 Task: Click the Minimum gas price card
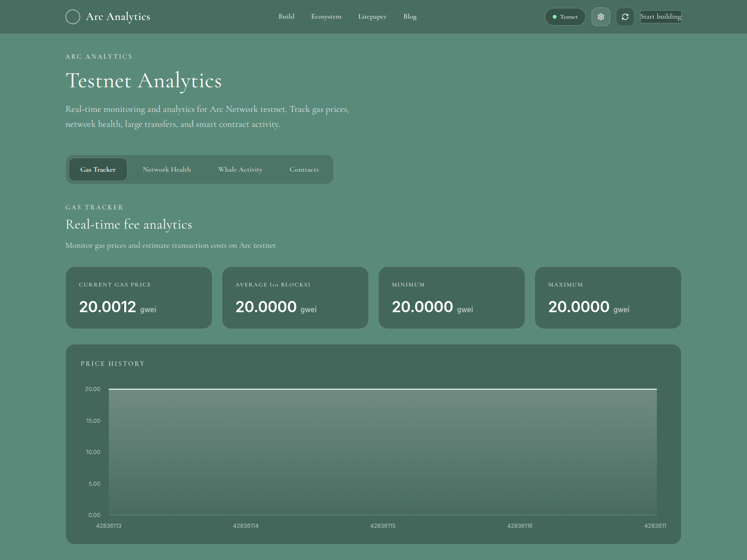click(451, 298)
